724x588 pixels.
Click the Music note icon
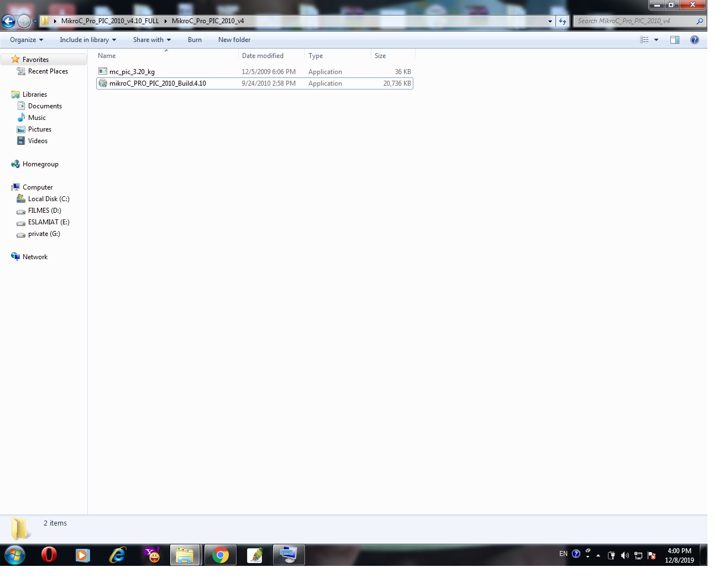tap(21, 118)
